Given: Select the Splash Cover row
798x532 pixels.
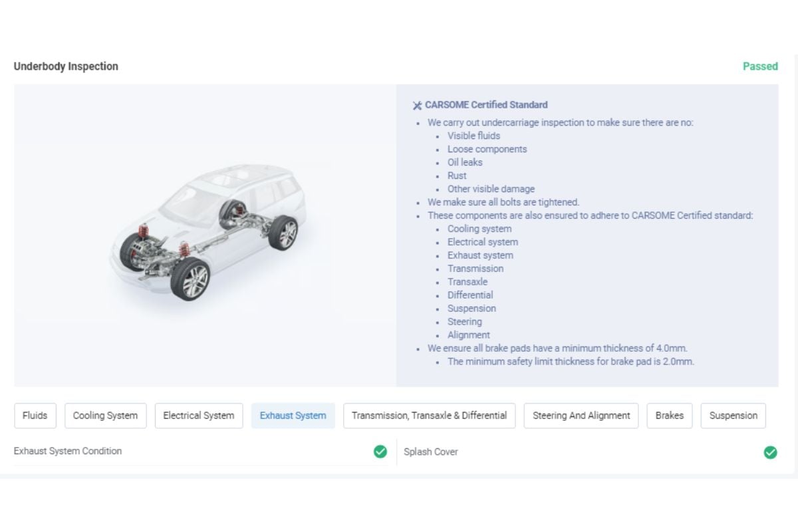Looking at the screenshot, I should (430, 452).
